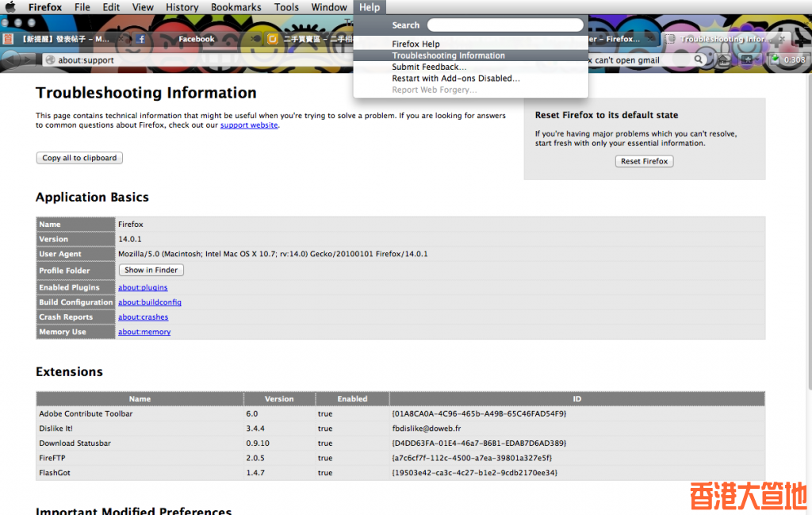Open the about:buildconfig link
Image resolution: width=812 pixels, height=515 pixels.
(x=150, y=302)
